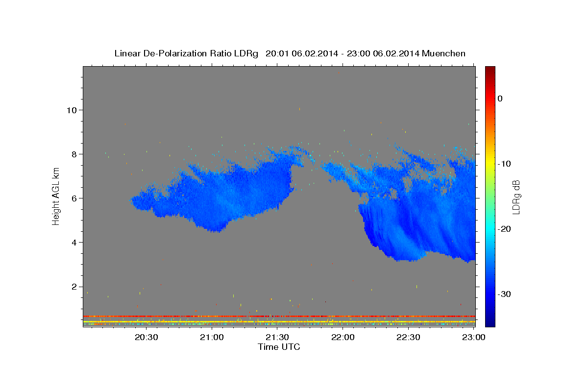
Task: Click the 'LDRg dB' colorbar label
Action: coord(516,197)
